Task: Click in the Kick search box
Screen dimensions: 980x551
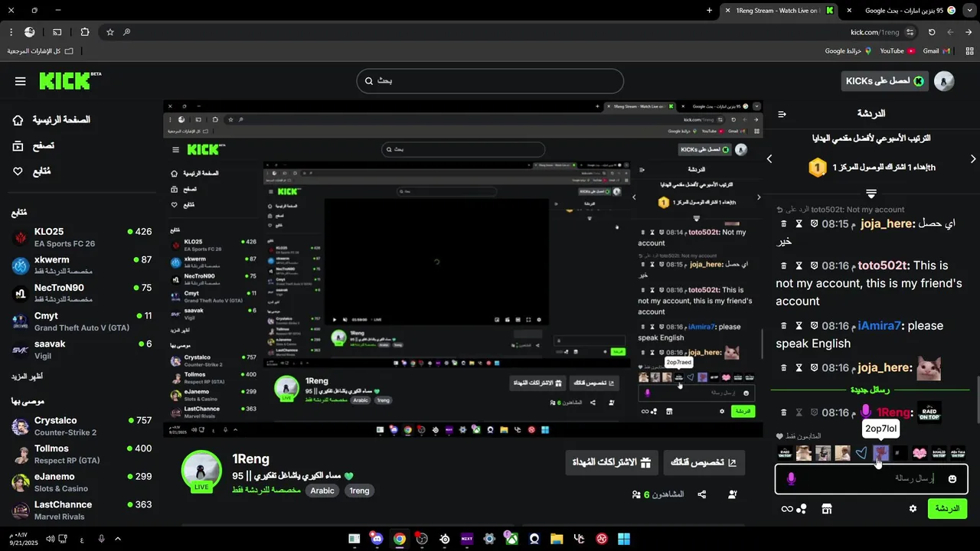Action: tap(490, 81)
